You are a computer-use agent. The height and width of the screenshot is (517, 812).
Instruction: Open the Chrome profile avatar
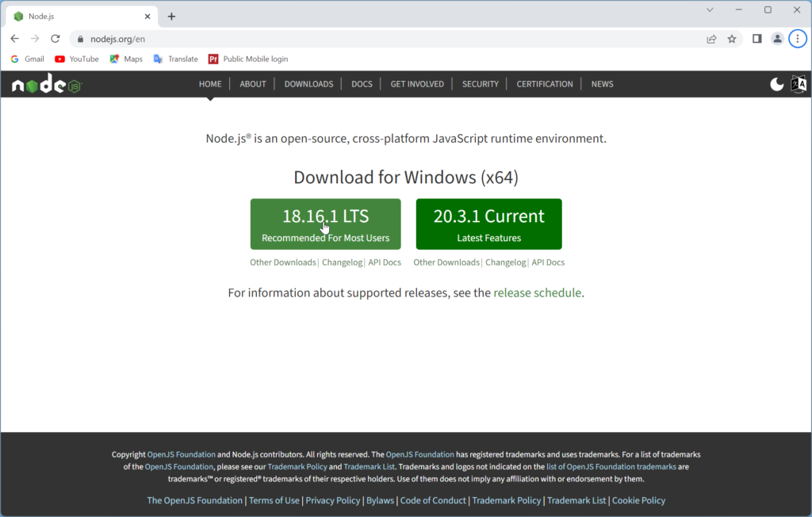[x=777, y=39]
